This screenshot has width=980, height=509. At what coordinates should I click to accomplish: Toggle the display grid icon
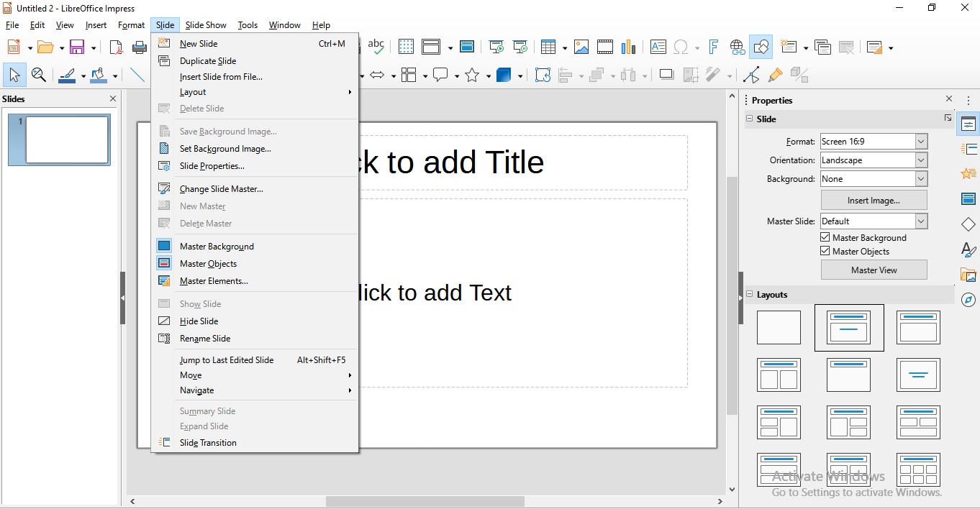(x=406, y=47)
